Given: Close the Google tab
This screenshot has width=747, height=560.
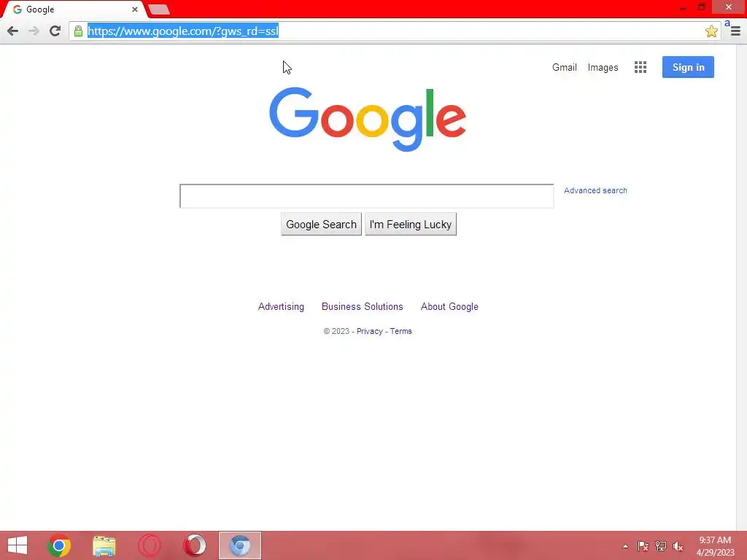Looking at the screenshot, I should [135, 9].
